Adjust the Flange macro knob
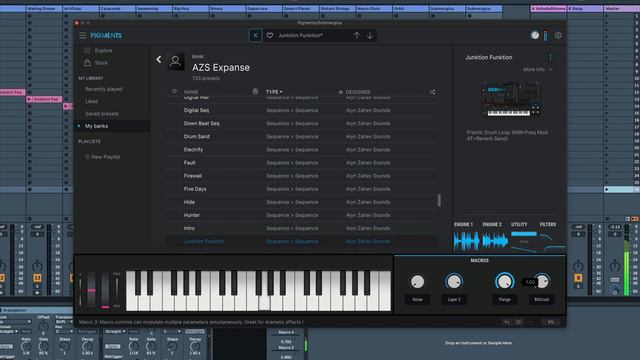640x360 pixels. click(504, 282)
